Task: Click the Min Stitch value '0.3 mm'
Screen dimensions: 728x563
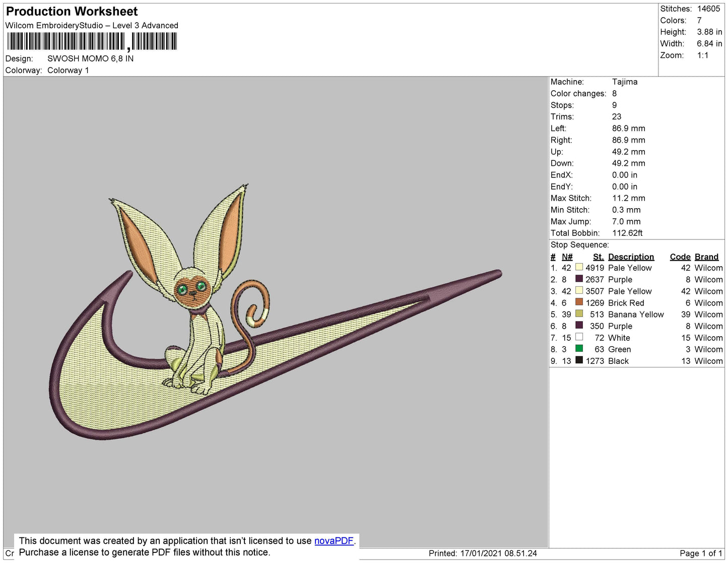Action: (626, 210)
